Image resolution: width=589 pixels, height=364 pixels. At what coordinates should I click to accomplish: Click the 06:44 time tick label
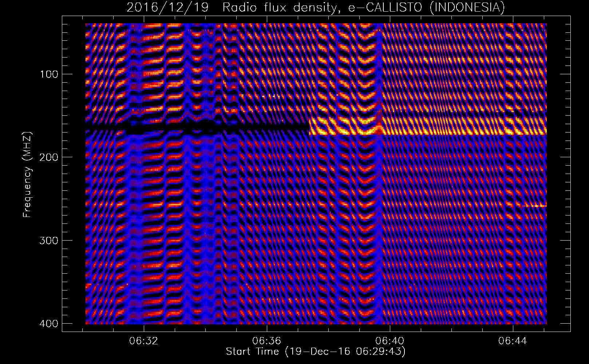[513, 341]
